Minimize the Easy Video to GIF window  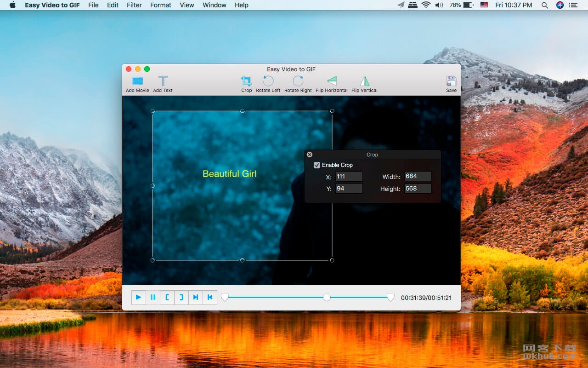tap(138, 69)
